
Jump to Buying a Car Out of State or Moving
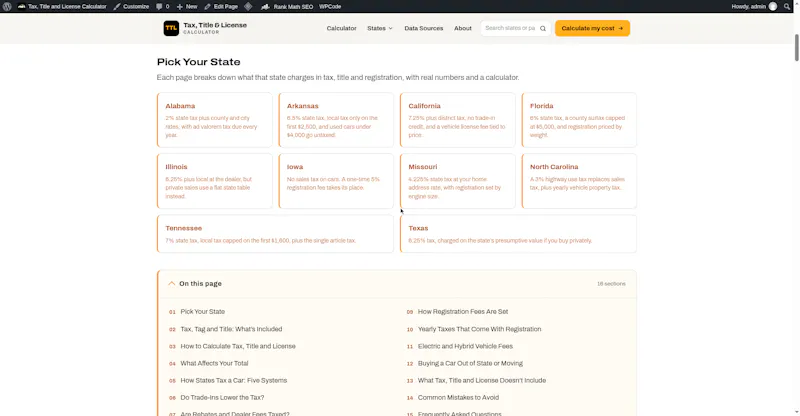(x=470, y=363)
